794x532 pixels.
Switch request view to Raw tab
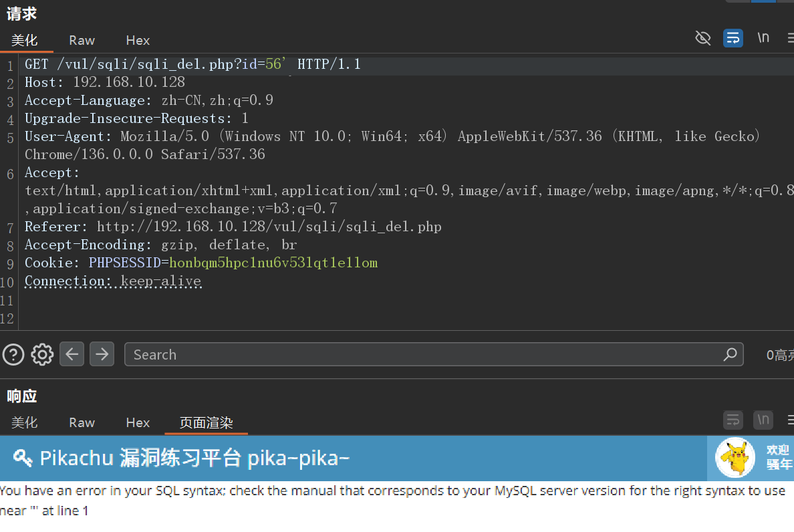click(82, 41)
